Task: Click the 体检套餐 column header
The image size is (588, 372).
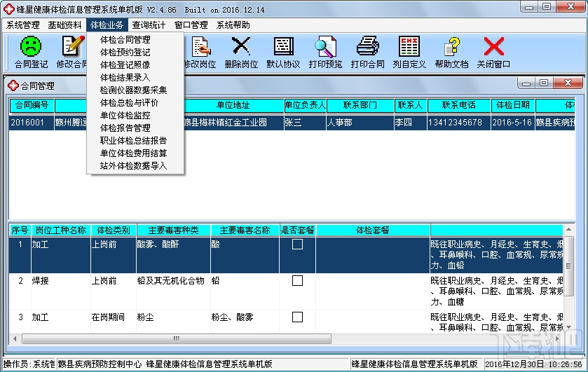Action: pos(373,230)
